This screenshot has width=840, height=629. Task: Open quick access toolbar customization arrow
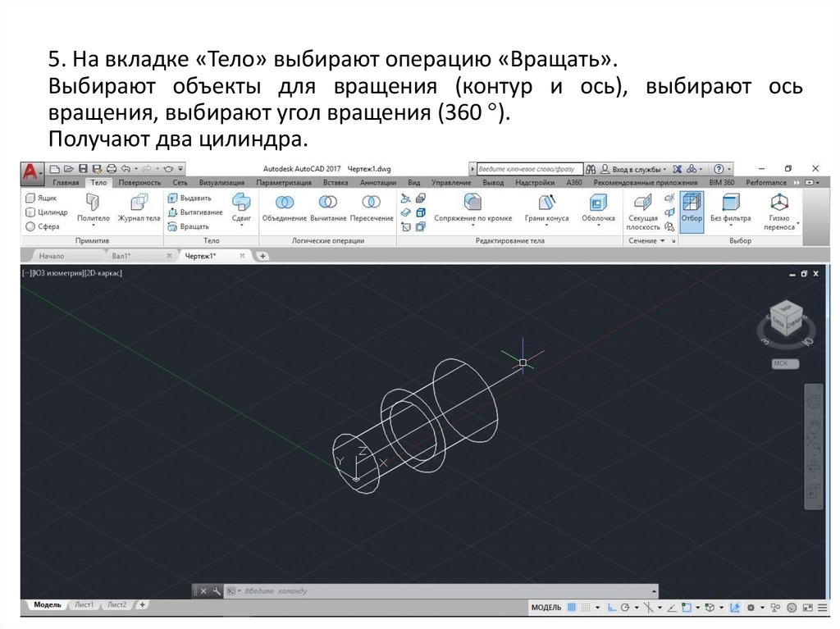coord(181,169)
